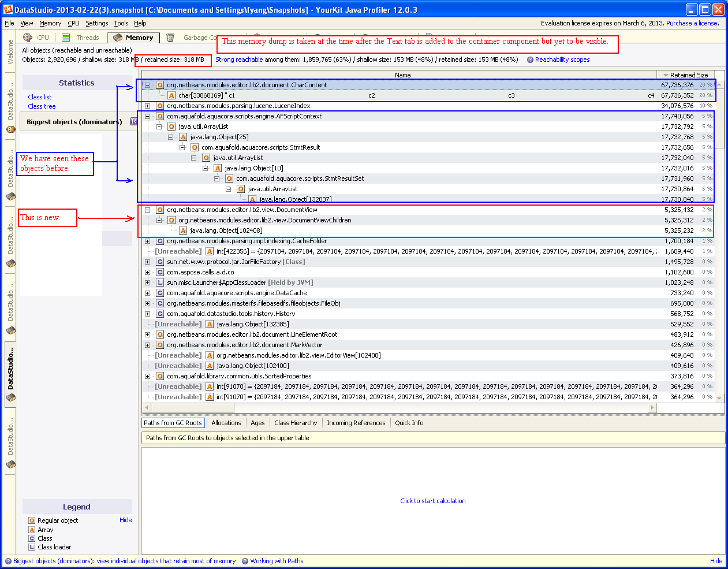Click the object table's horizontal scrollbar right arrow
This screenshot has height=569, width=728.
click(652, 407)
